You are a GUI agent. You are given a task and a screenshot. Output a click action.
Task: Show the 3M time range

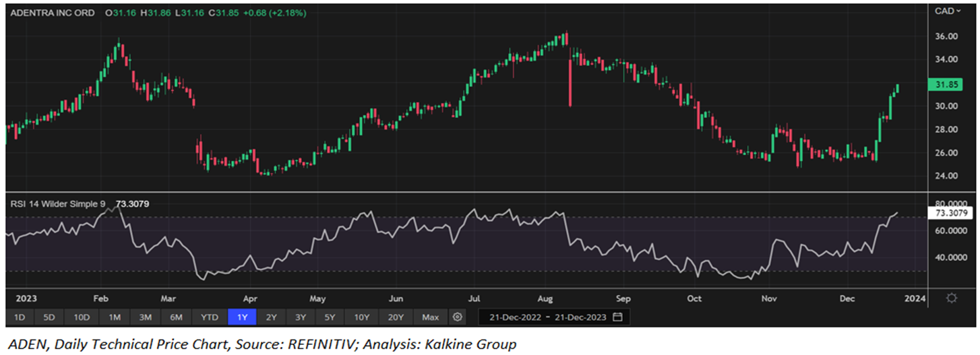145,317
